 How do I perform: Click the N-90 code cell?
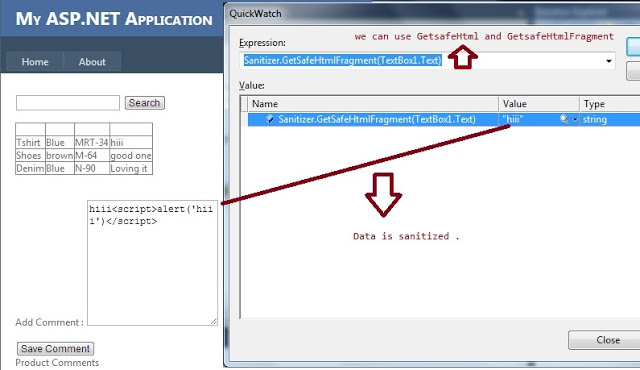coord(92,168)
